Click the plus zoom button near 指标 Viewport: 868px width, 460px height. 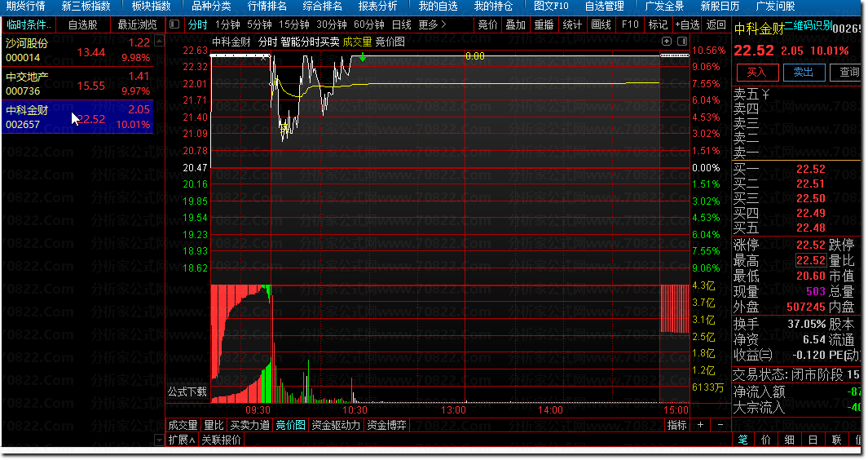[700, 425]
